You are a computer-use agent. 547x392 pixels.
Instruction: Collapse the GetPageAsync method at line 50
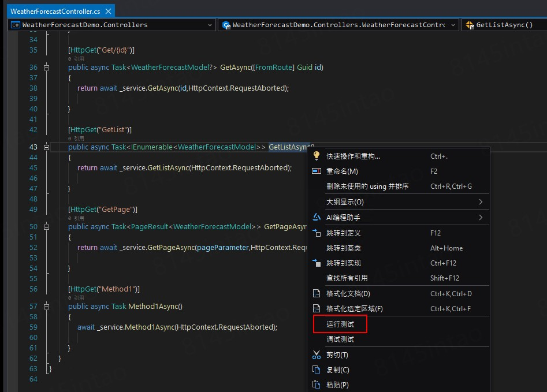coord(46,227)
